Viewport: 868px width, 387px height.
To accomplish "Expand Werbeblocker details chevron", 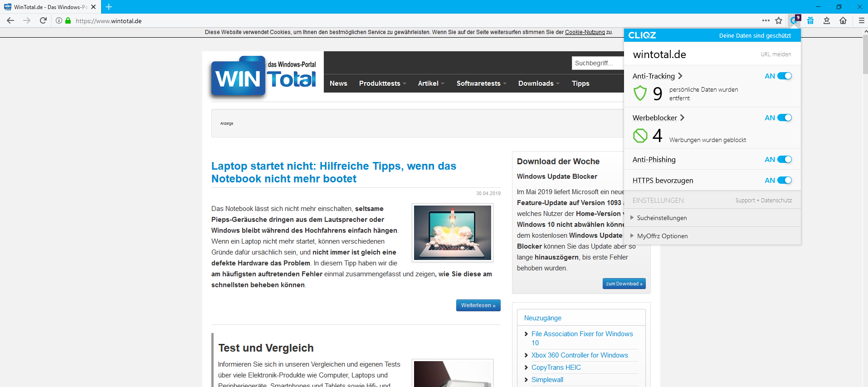I will coord(682,118).
